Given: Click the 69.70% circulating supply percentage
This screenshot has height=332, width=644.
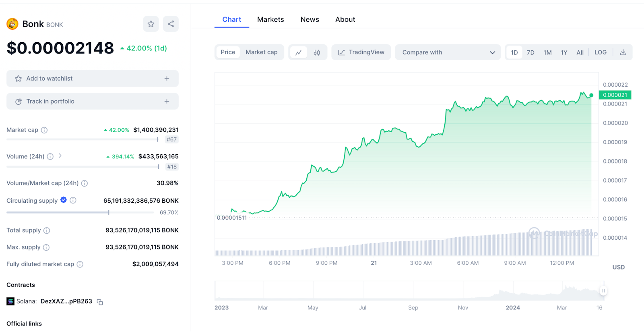Looking at the screenshot, I should [x=169, y=212].
